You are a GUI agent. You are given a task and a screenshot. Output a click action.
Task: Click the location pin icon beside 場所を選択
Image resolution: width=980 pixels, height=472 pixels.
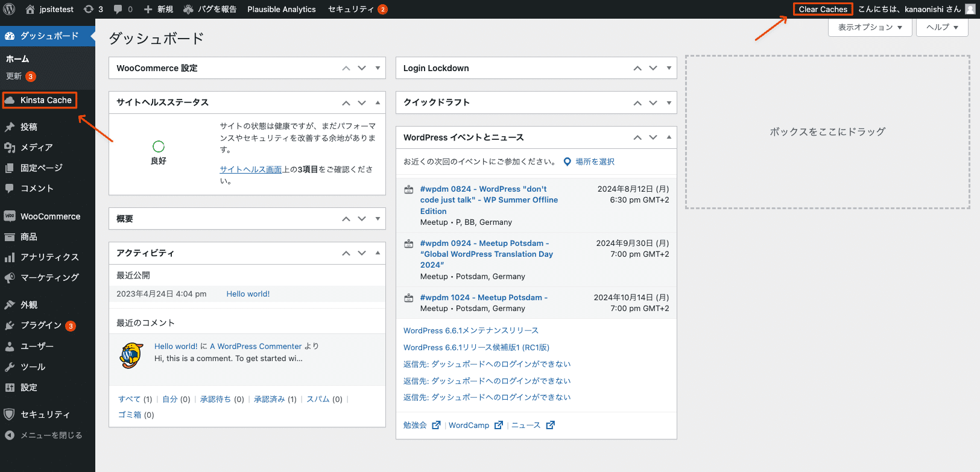[x=567, y=162]
